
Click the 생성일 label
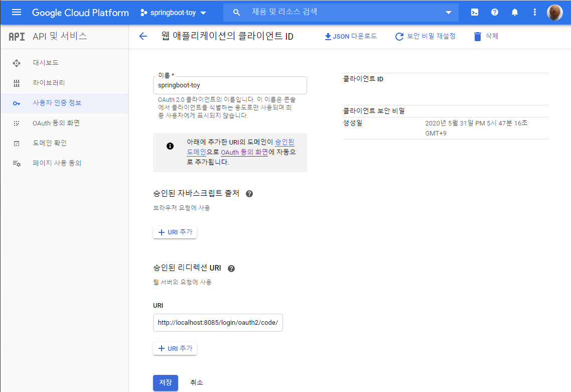[353, 123]
